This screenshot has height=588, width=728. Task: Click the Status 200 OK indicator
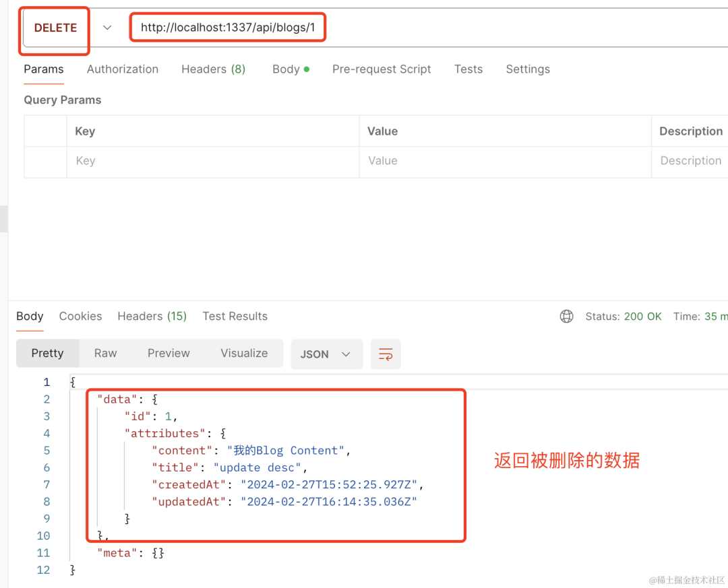(623, 317)
